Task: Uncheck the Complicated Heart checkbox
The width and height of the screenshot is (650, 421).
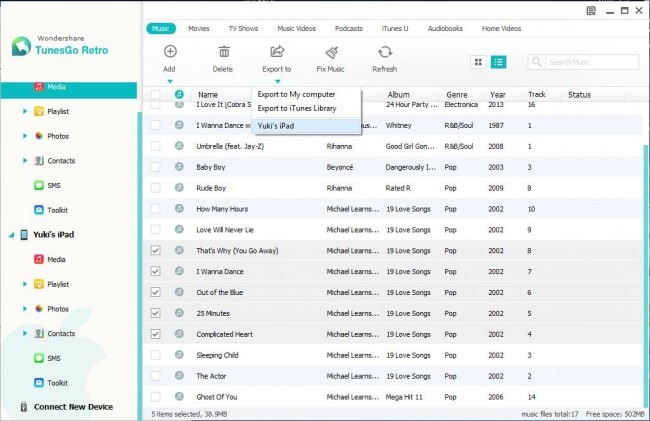Action: [155, 334]
